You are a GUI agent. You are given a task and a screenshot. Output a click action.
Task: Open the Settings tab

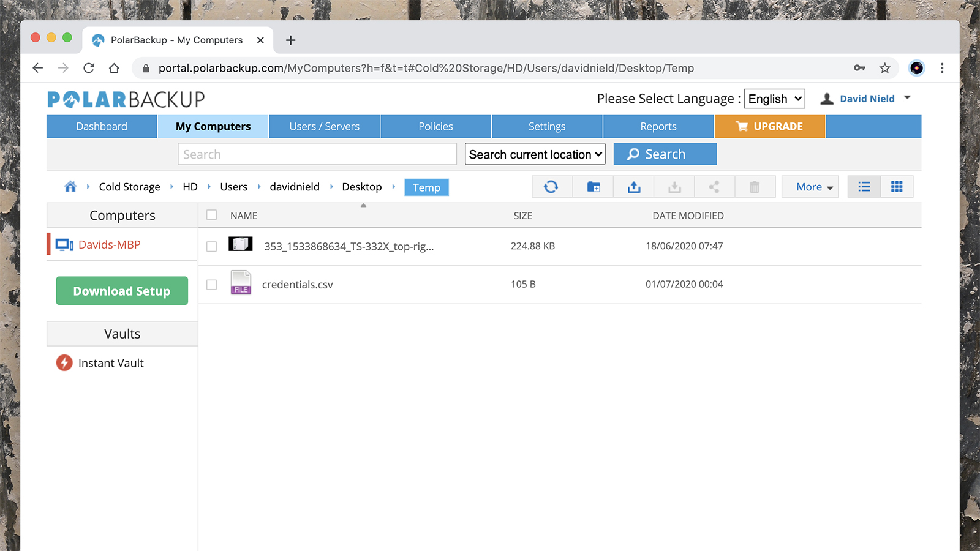coord(547,126)
